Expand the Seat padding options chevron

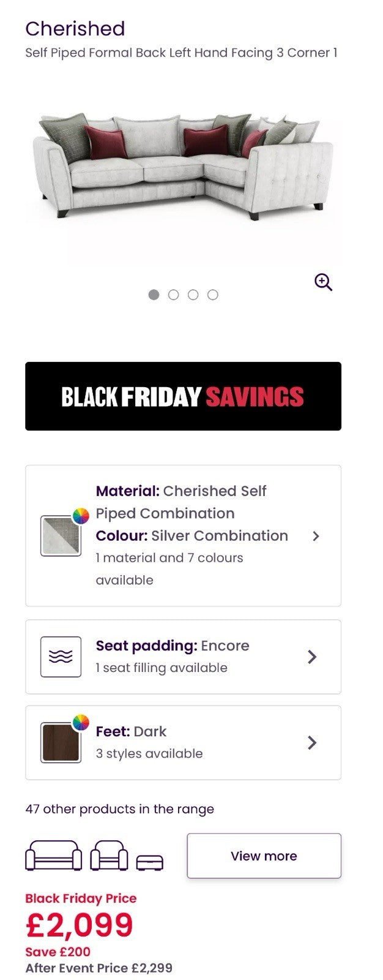pyautogui.click(x=312, y=657)
